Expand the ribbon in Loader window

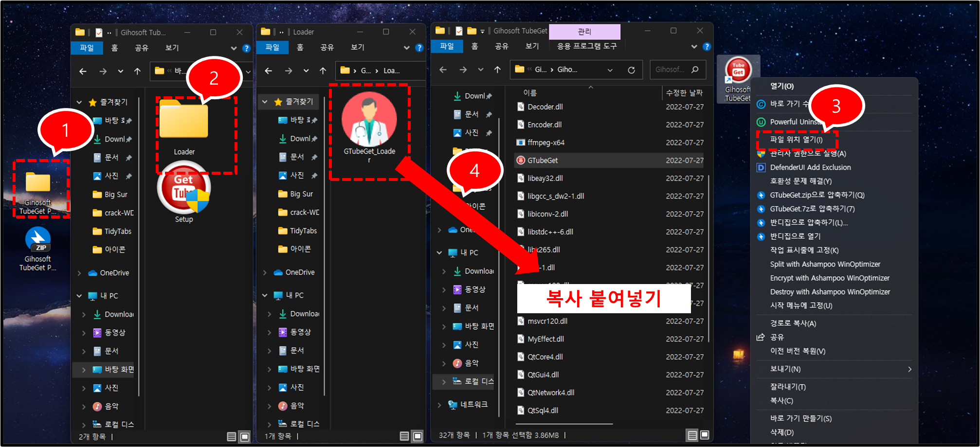(407, 48)
